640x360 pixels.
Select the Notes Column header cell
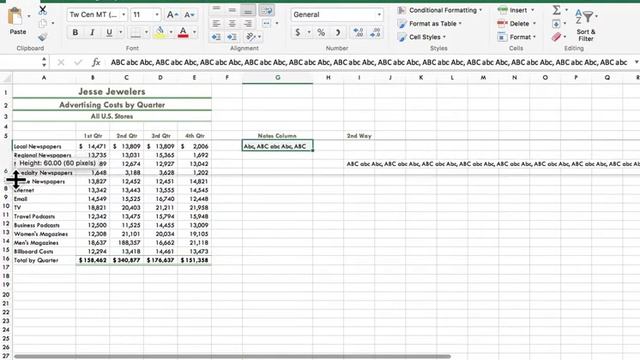277,136
